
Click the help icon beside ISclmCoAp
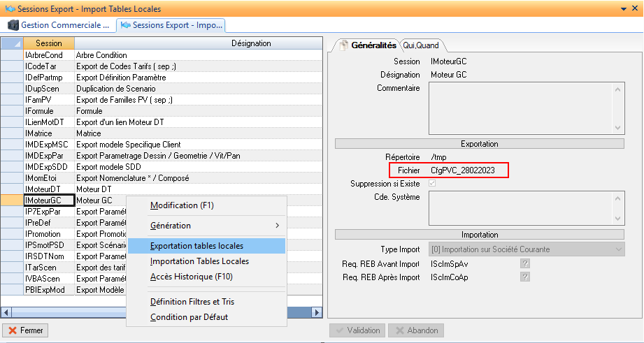tap(524, 277)
